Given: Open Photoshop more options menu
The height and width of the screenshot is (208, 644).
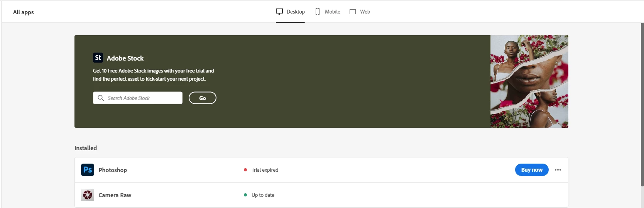Looking at the screenshot, I should tap(558, 170).
